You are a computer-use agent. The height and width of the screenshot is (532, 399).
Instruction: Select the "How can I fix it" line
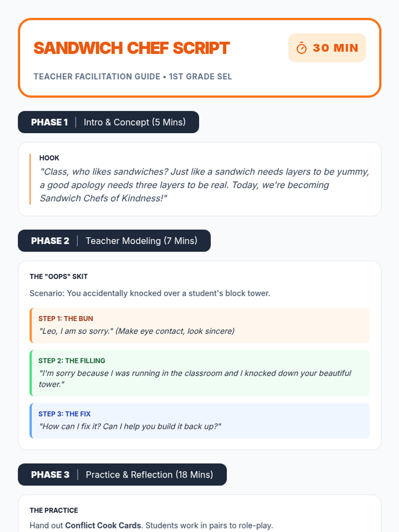coord(130,427)
